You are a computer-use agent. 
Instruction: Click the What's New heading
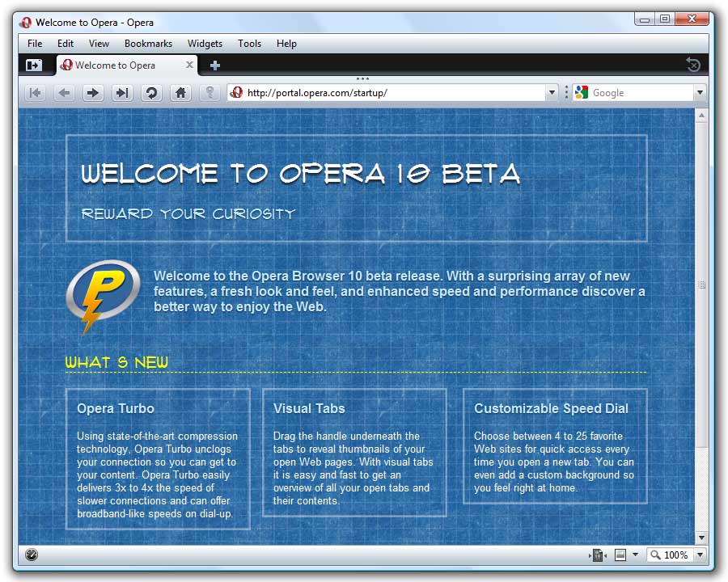116,362
